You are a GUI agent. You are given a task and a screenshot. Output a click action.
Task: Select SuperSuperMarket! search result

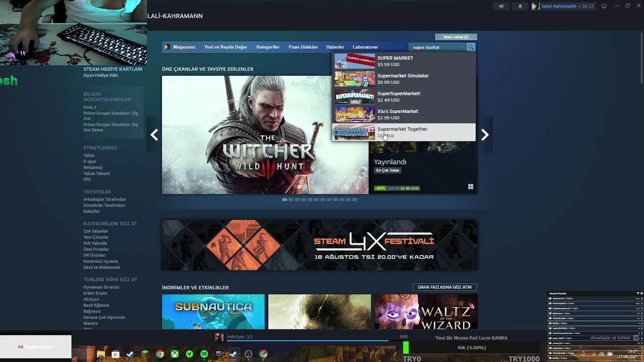404,97
